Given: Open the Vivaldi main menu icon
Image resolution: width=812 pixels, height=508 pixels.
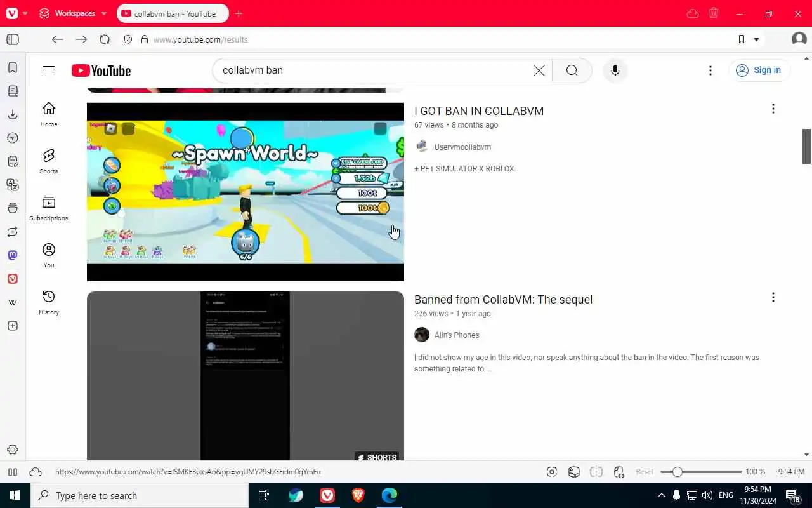Looking at the screenshot, I should [x=12, y=13].
